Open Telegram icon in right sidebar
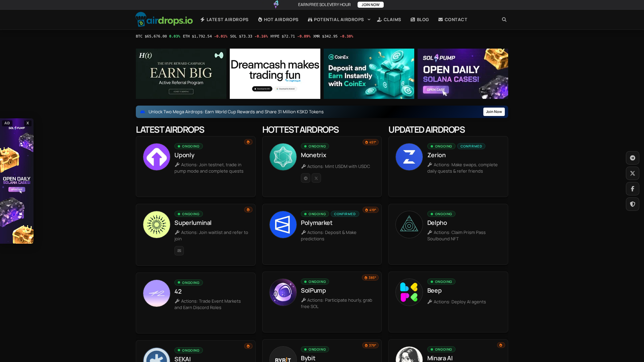This screenshot has height=362, width=644. point(632,158)
